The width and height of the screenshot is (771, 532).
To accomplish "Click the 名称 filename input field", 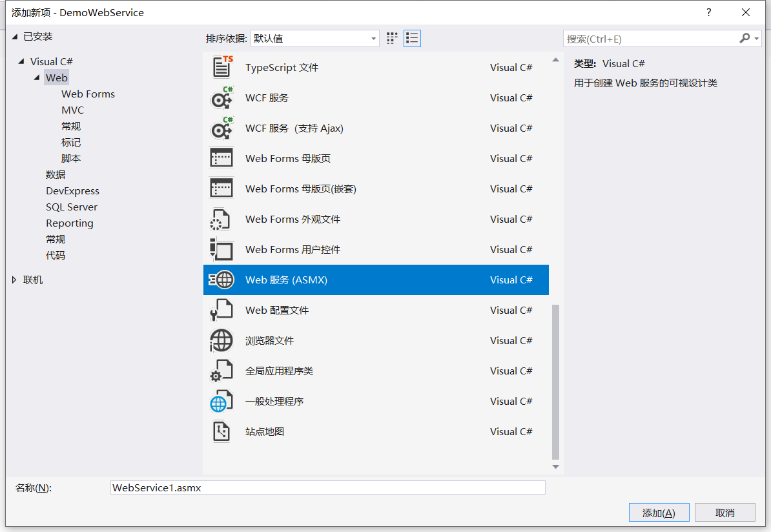I will [327, 487].
